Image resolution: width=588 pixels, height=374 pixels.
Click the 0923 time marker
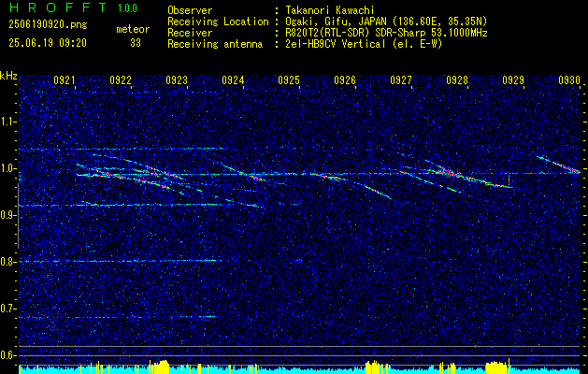177,79
